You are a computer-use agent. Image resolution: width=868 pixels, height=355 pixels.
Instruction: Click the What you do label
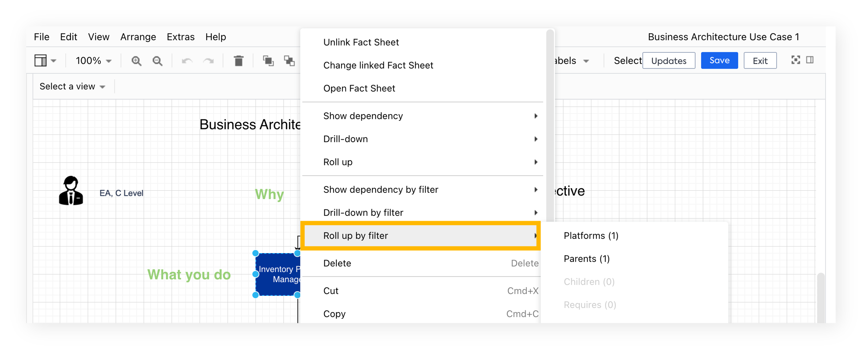pos(189,274)
